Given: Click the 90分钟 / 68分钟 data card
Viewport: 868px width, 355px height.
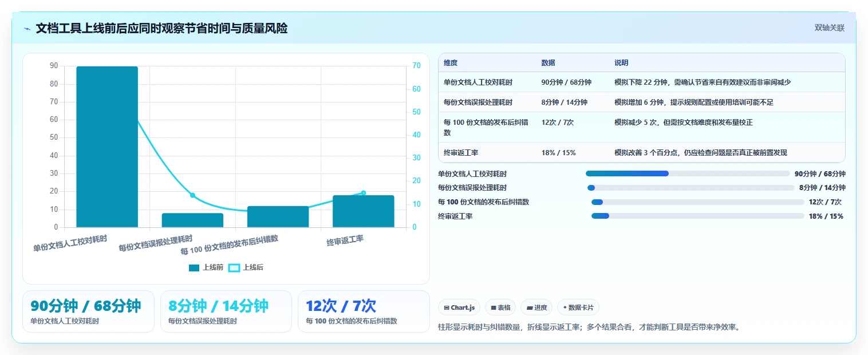Looking at the screenshot, I should coord(88,311).
